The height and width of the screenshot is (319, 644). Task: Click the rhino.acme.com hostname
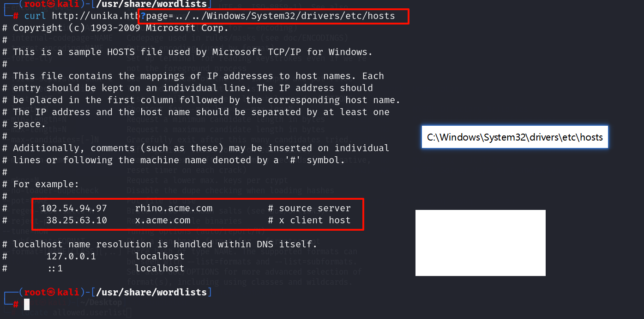[x=174, y=208]
